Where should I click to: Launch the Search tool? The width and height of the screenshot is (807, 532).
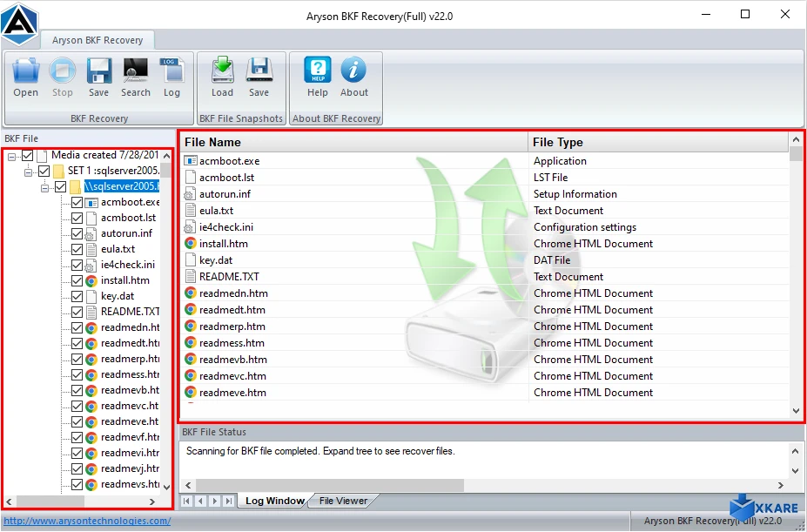coord(135,77)
